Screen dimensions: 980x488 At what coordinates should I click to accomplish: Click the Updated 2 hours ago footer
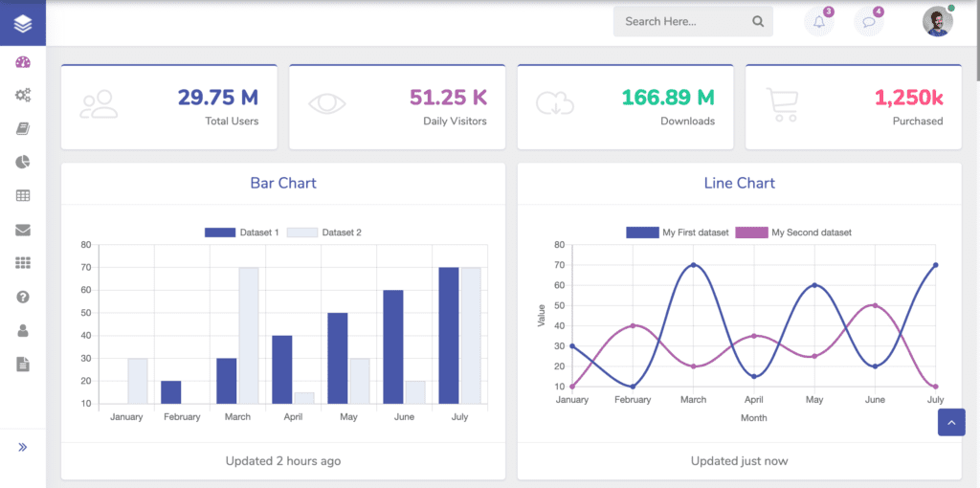[283, 461]
